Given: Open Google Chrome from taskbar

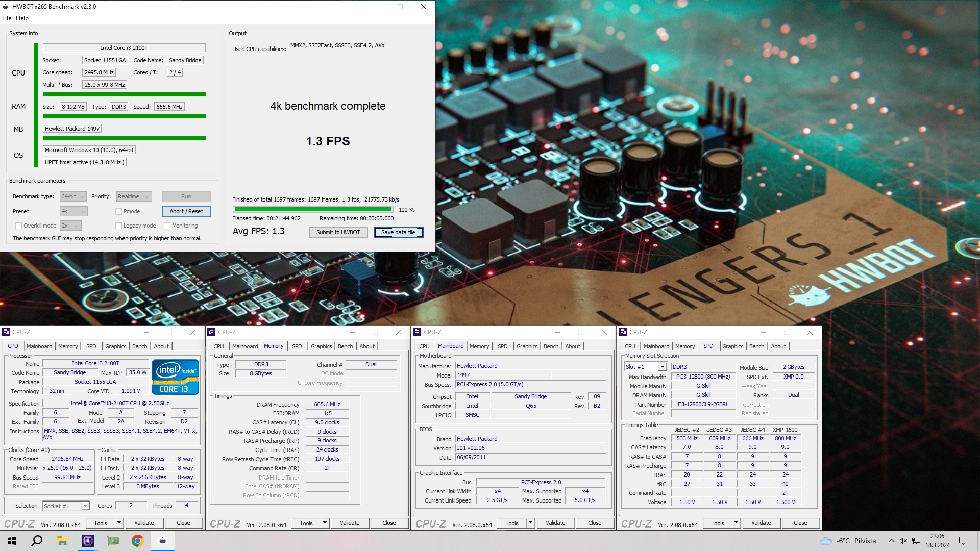Looking at the screenshot, I should [x=137, y=541].
